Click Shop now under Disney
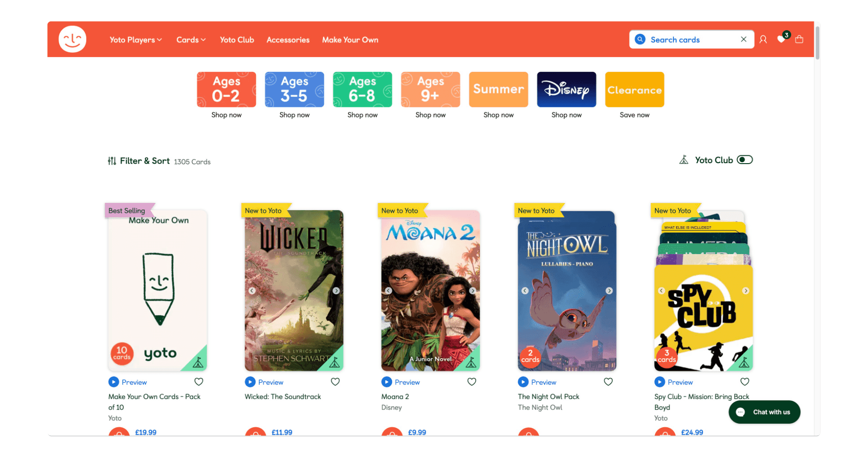 pyautogui.click(x=566, y=115)
